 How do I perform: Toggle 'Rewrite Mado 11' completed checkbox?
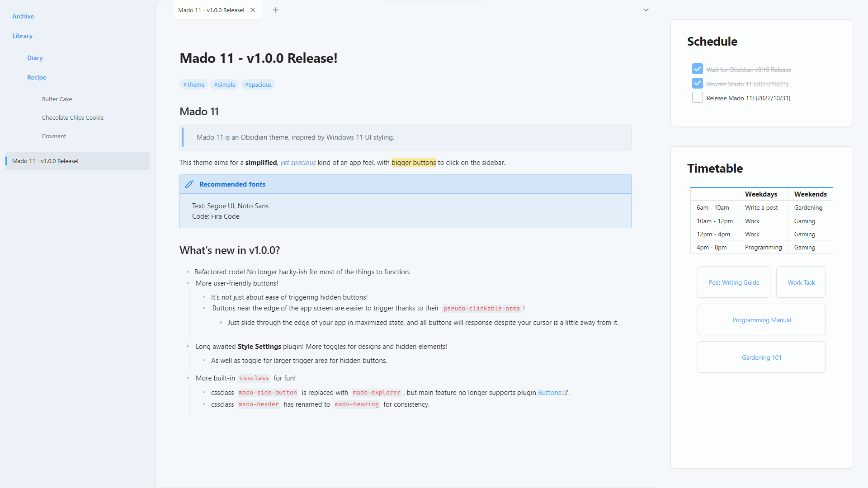tap(697, 84)
